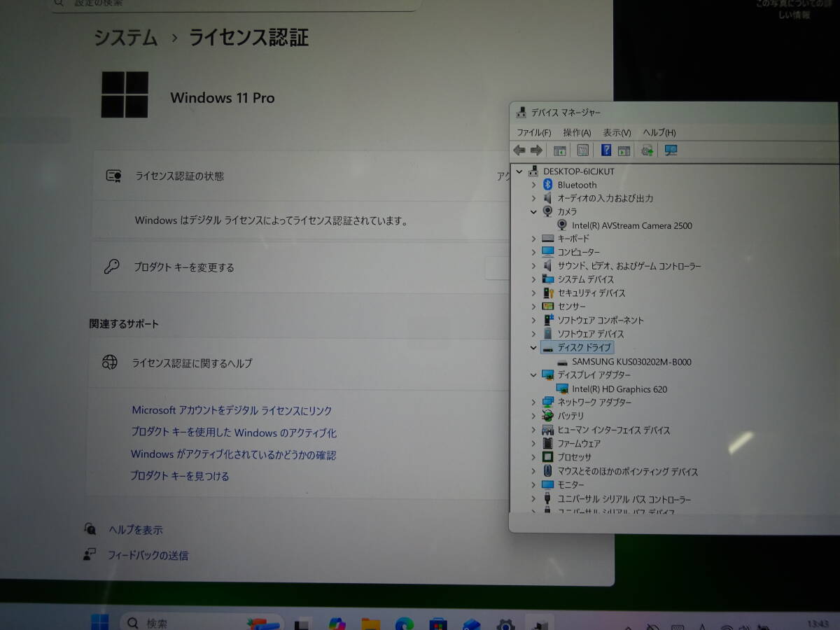
Task: Click the update driver toolbar icon
Action: (x=647, y=150)
